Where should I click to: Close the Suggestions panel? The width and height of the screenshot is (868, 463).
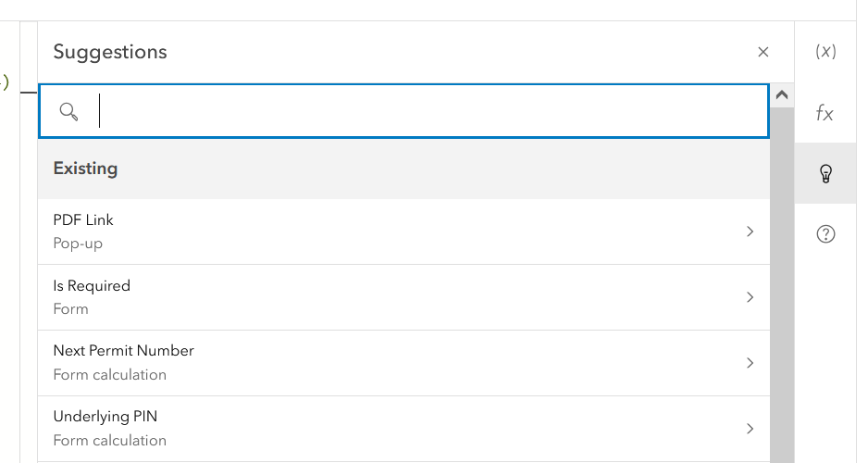click(x=763, y=52)
